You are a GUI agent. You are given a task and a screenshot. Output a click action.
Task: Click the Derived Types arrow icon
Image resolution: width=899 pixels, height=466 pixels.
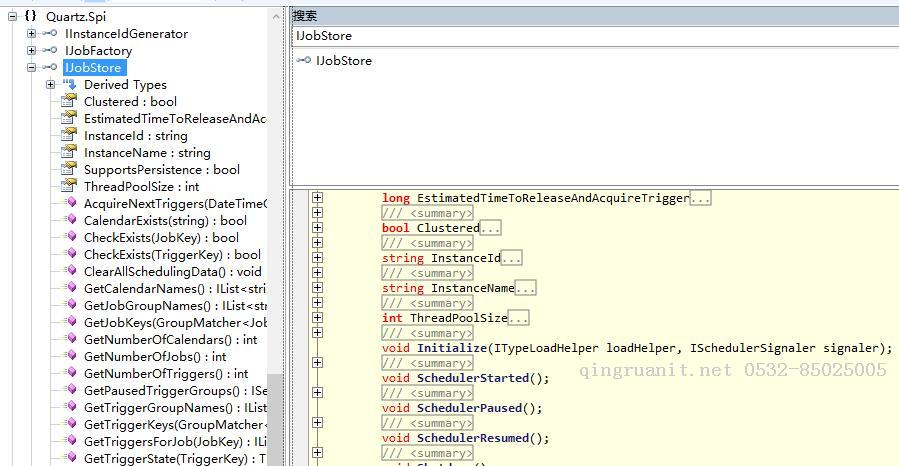coord(70,84)
